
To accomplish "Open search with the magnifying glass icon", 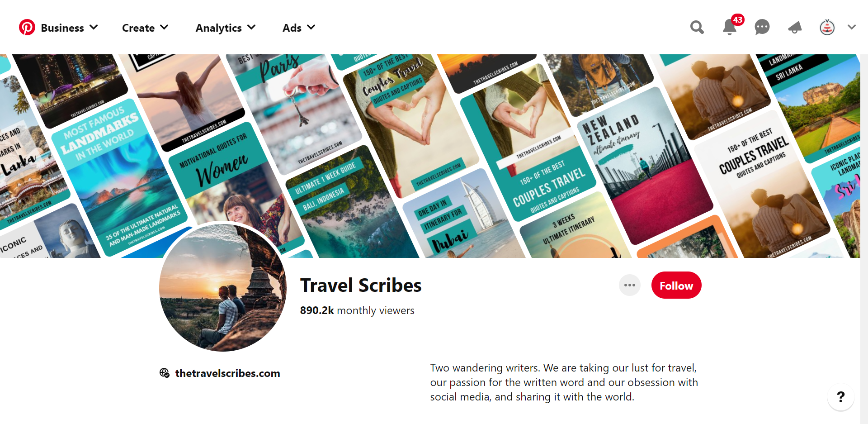I will click(x=697, y=28).
